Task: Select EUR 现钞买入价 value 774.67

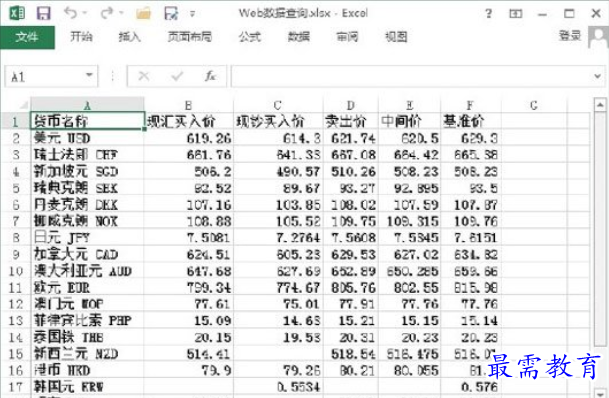Action: click(278, 287)
